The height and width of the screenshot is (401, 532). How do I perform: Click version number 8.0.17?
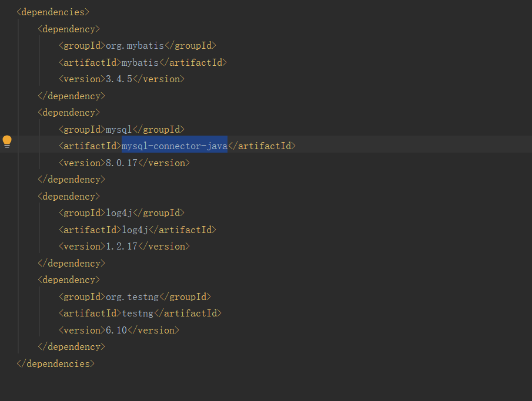(121, 163)
